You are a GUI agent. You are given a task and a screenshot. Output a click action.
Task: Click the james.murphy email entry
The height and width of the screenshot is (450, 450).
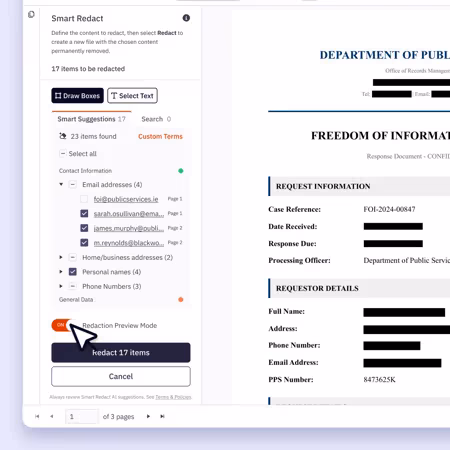[129, 228]
